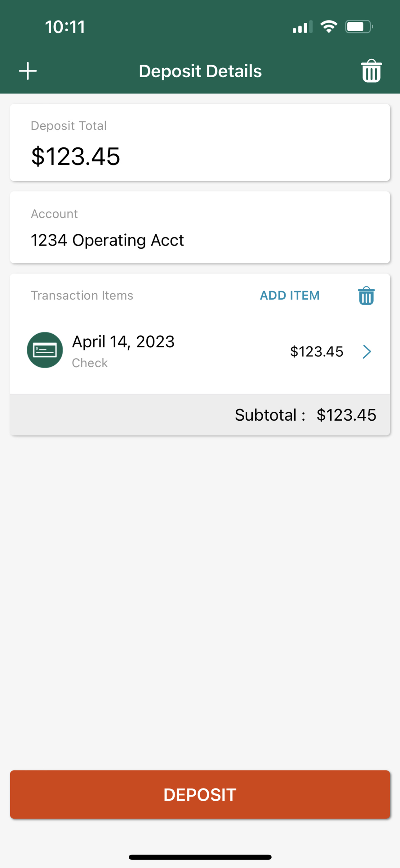Tap the Check type label

pyautogui.click(x=90, y=363)
